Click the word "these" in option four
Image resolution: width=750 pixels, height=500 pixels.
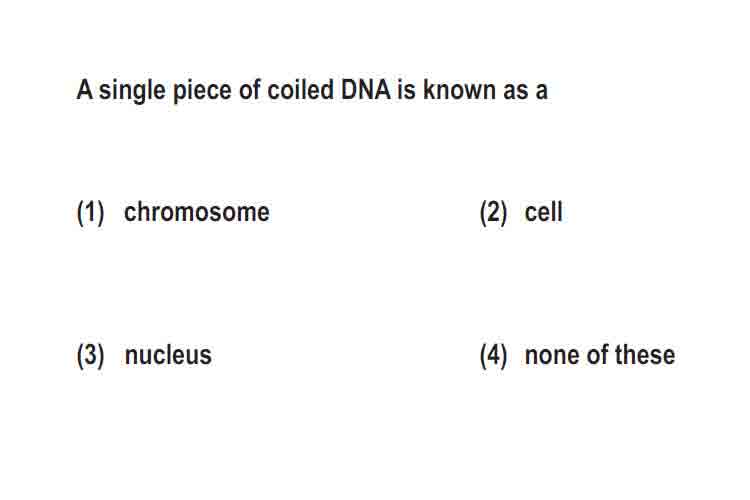pos(645,355)
